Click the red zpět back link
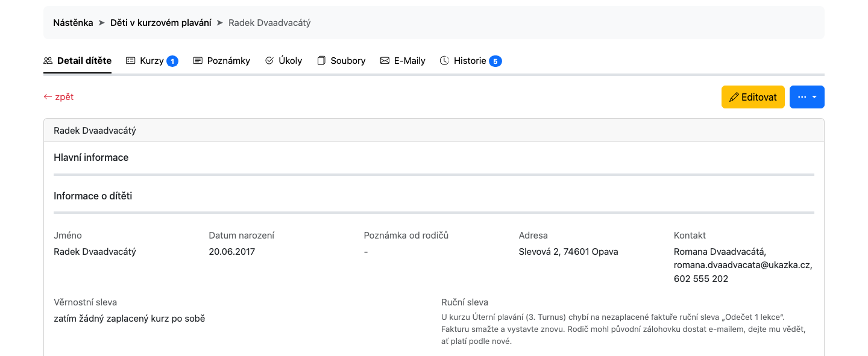Viewport: 868px width, 356px height. (58, 96)
